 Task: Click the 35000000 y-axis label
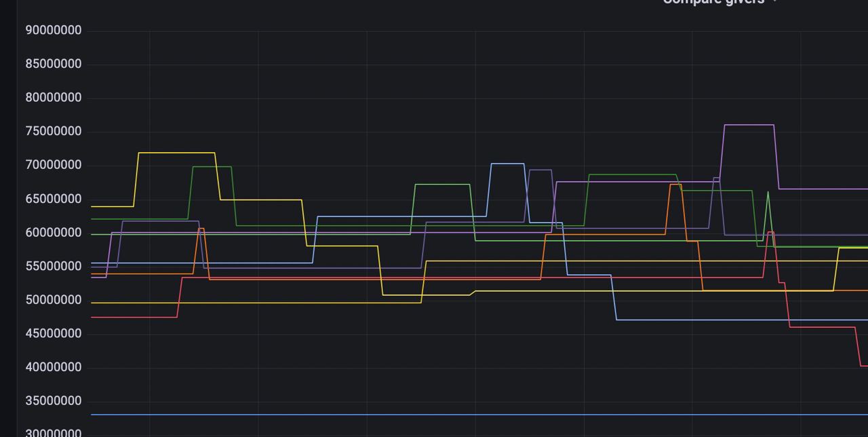pos(54,401)
